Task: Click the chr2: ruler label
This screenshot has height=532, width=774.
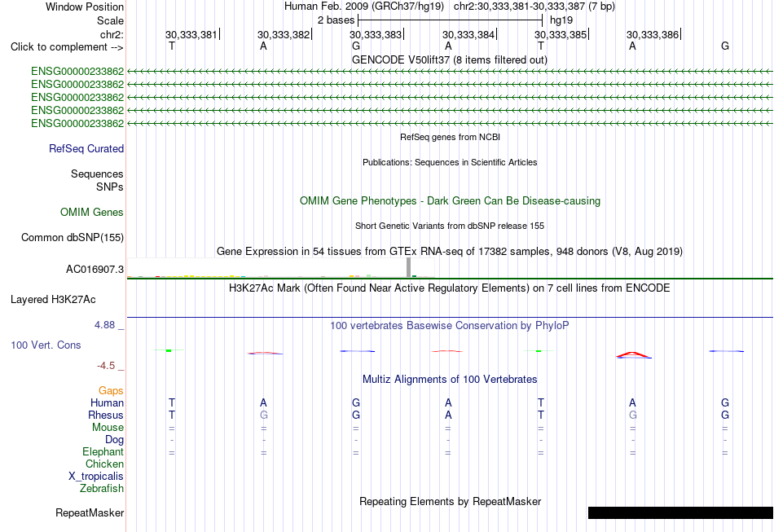Action: point(112,34)
